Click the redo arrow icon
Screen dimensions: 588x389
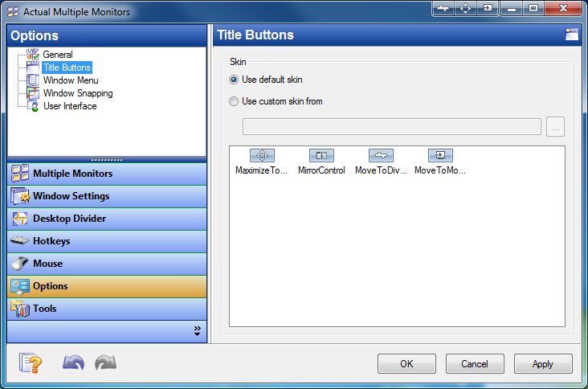[x=105, y=362]
